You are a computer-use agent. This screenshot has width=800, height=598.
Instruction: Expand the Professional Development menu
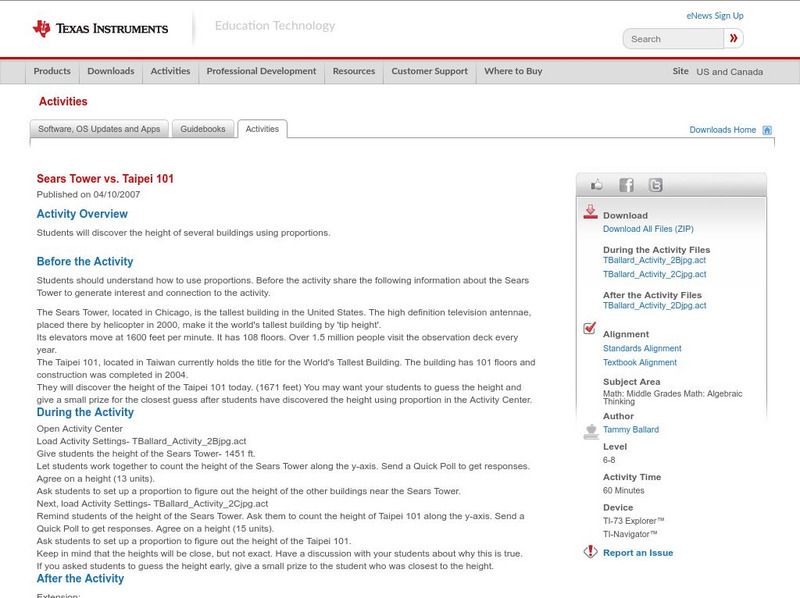coord(261,72)
